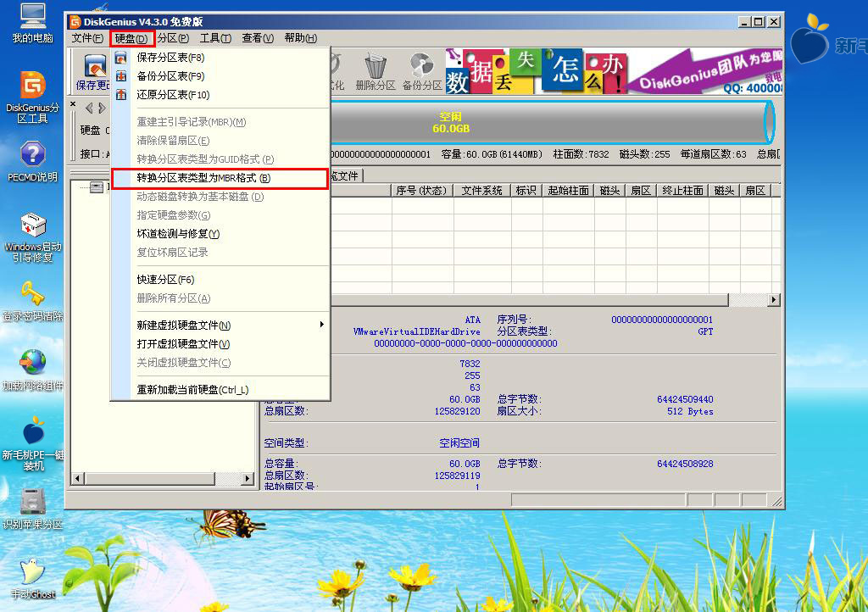Click the DiskGenius advertisement banner
This screenshot has height=612, width=868.
click(x=614, y=71)
